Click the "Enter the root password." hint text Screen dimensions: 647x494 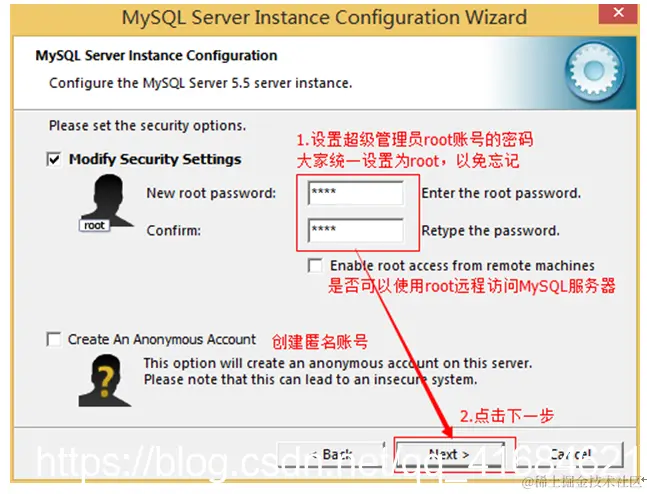[501, 193]
